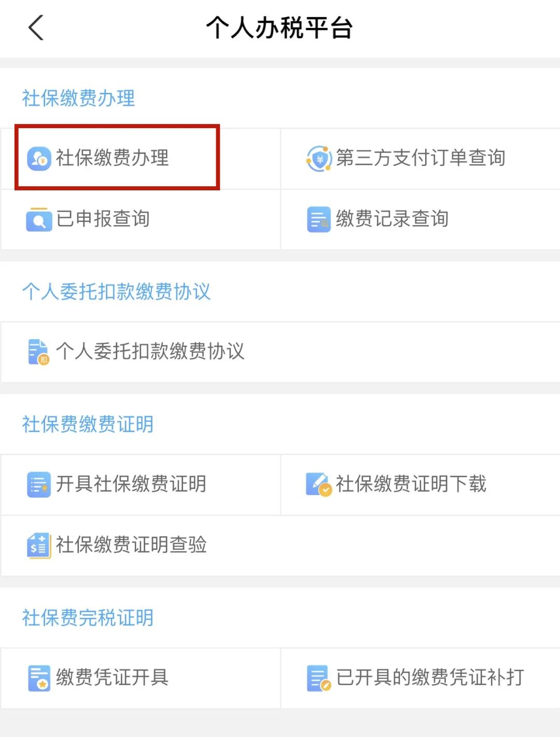
Task: Click the 社保费缴费证明 section header
Action: pos(88,424)
